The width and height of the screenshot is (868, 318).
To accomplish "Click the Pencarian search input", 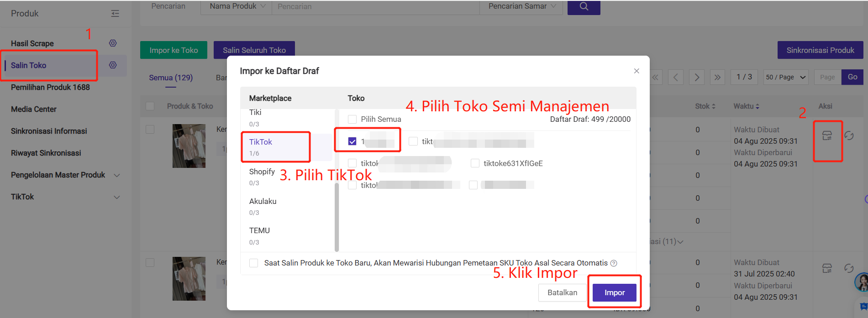I will click(x=376, y=6).
